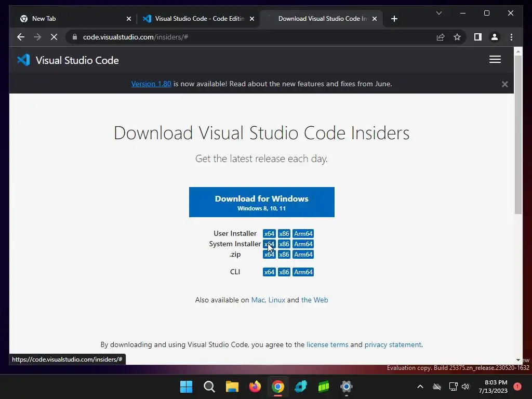Open the Mac download link

pos(258,300)
